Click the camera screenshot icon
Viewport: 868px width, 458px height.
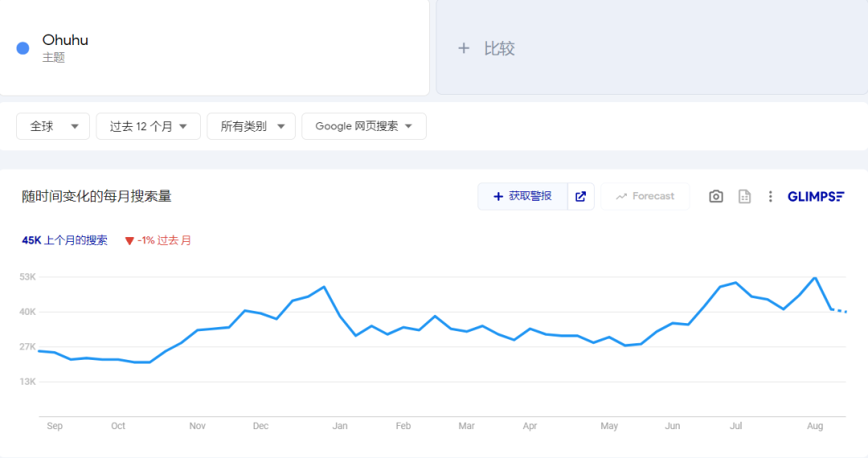click(x=716, y=196)
